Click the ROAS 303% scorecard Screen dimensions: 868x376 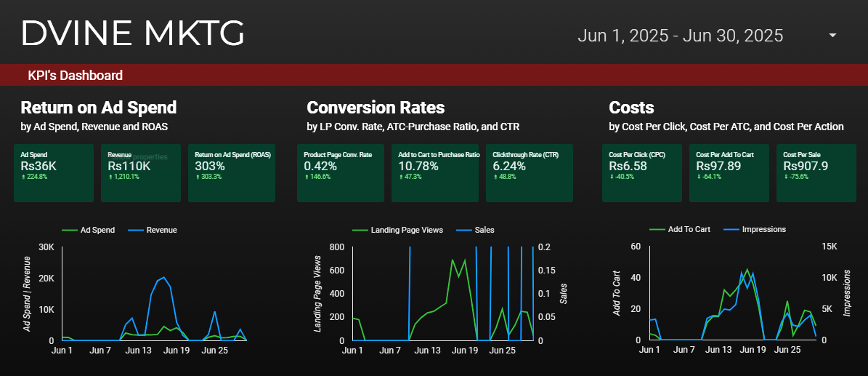(x=231, y=172)
